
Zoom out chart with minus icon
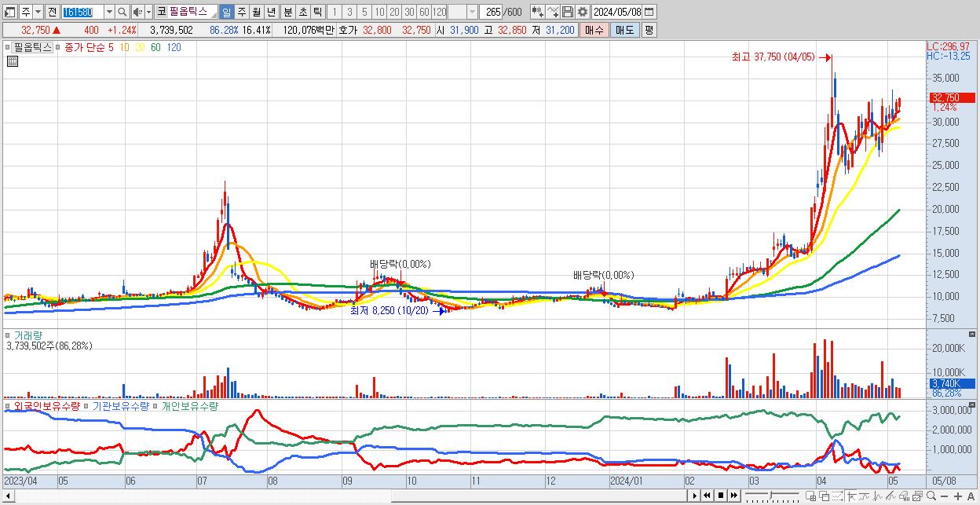[945, 496]
